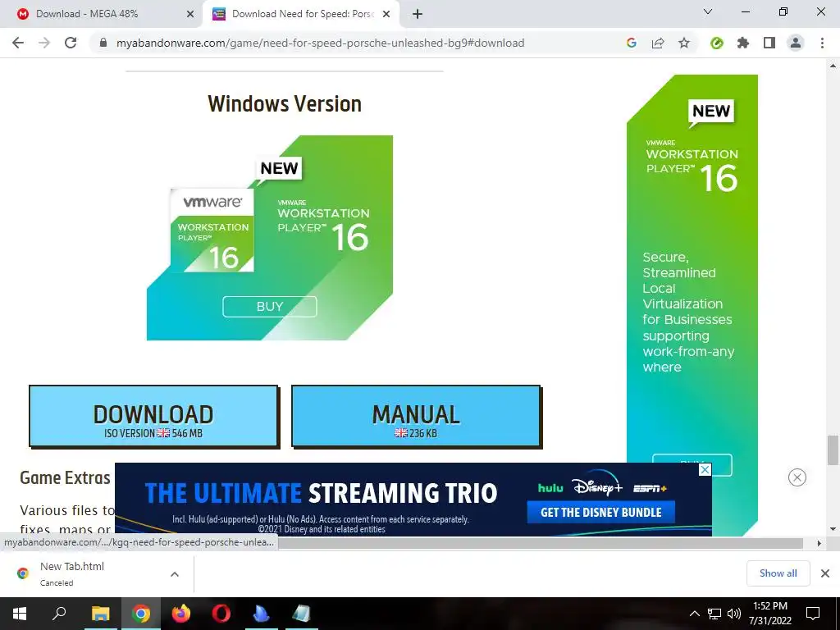Click BUY in the center VMware ad
The width and height of the screenshot is (840, 630).
coord(269,307)
